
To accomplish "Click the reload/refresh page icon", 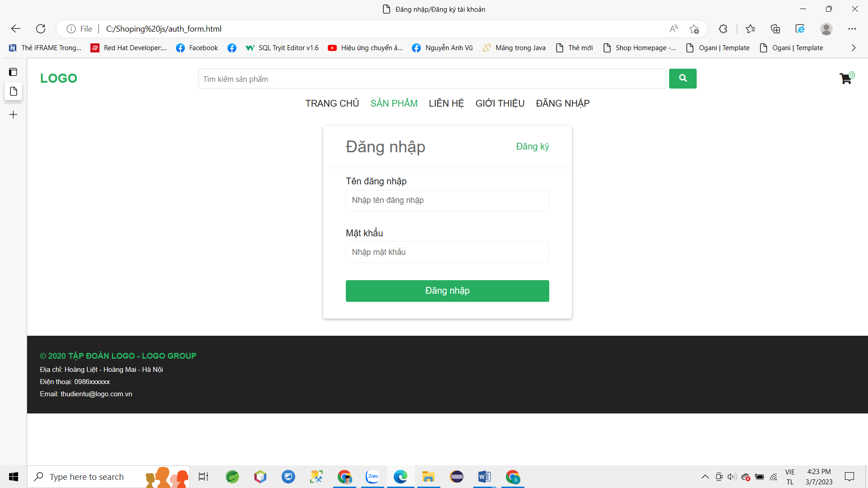I will 40,28.
